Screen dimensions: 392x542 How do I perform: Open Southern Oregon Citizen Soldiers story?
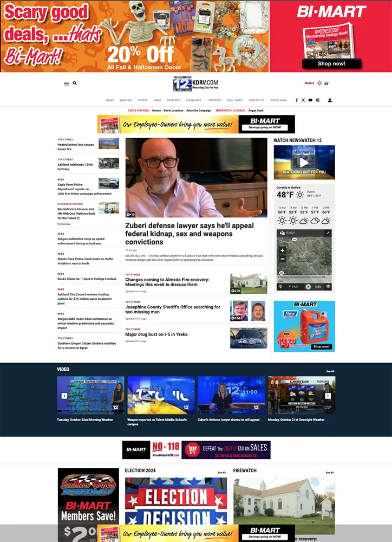point(87,346)
